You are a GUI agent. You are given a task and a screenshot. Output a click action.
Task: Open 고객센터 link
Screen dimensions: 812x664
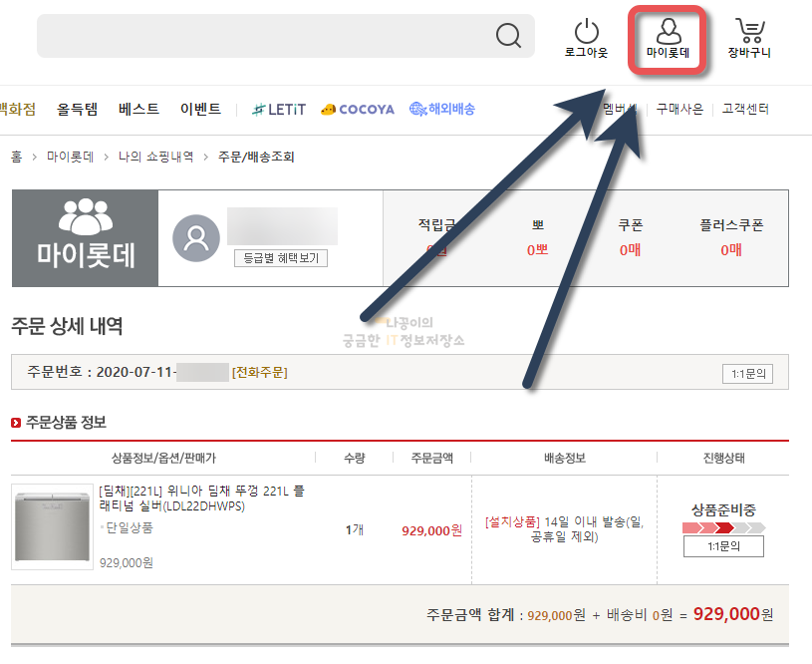click(745, 109)
